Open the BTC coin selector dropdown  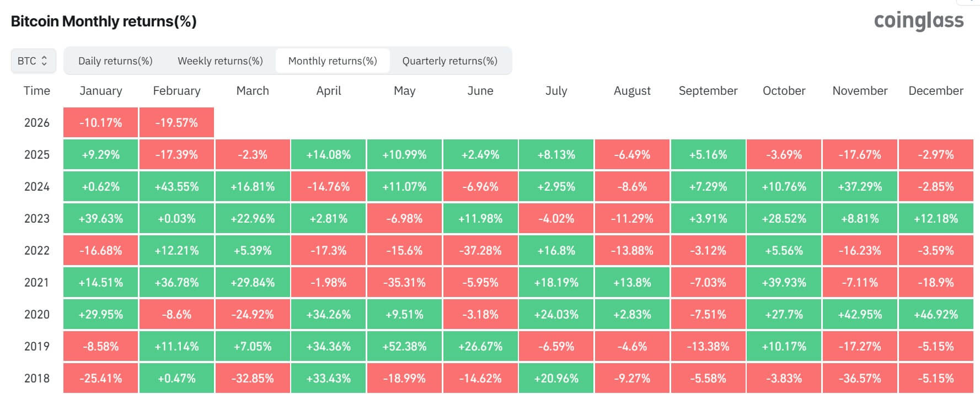click(x=33, y=61)
